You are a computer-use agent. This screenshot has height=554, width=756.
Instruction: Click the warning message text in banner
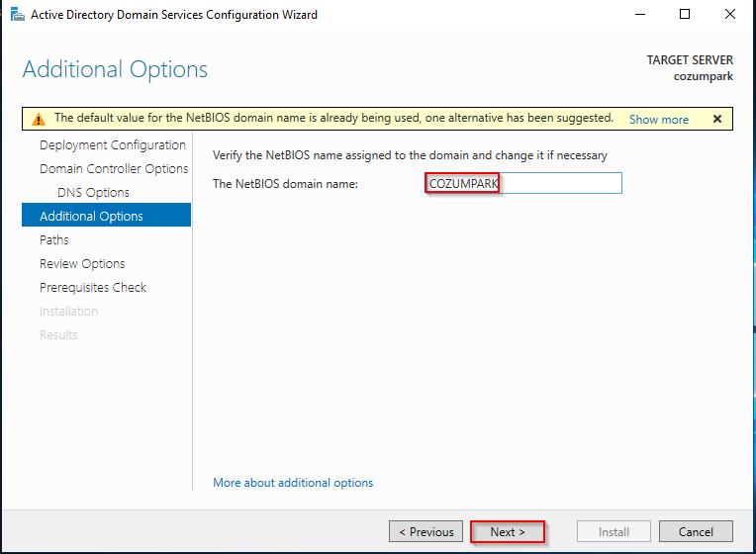click(x=333, y=118)
